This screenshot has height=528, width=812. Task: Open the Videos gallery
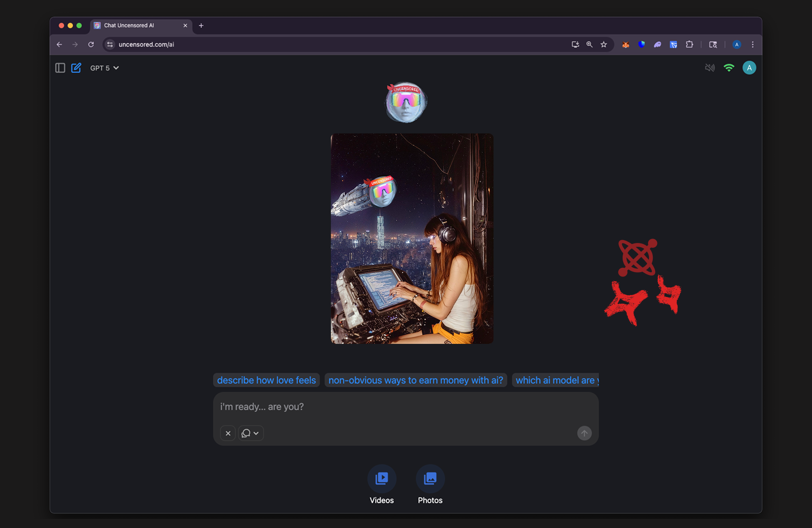[382, 479]
